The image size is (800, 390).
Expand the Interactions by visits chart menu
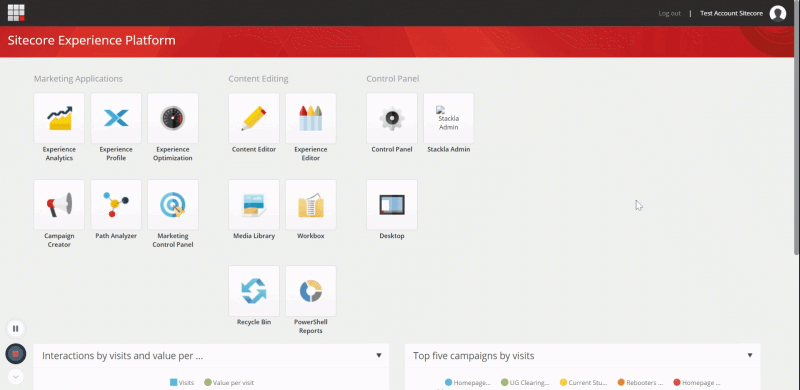[379, 355]
